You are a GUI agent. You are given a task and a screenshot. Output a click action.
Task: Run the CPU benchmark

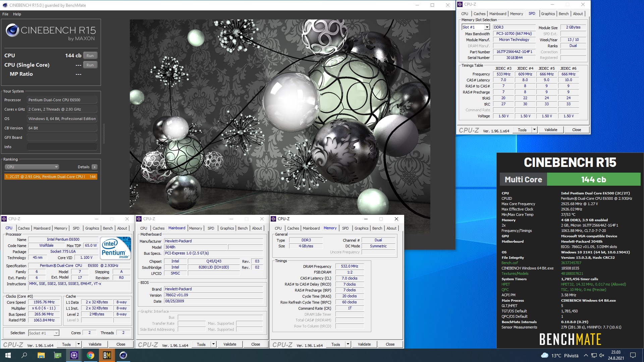click(90, 56)
